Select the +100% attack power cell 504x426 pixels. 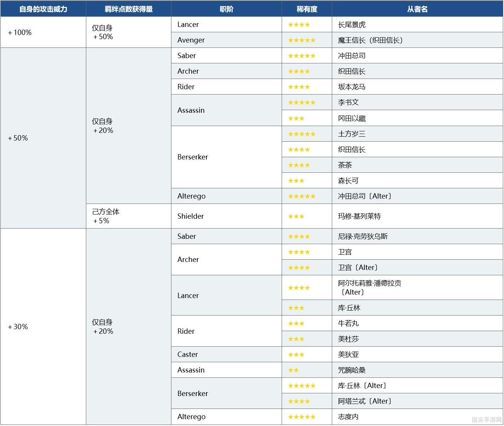pos(43,32)
